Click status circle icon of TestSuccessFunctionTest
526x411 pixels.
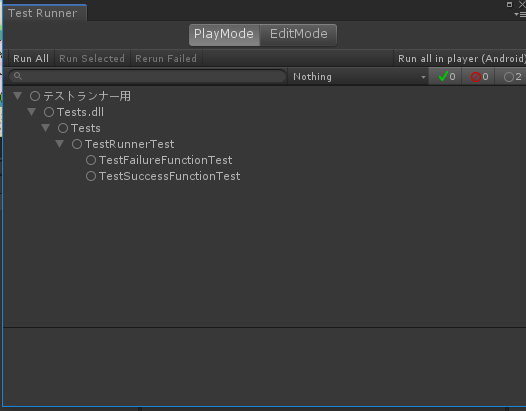tap(91, 176)
